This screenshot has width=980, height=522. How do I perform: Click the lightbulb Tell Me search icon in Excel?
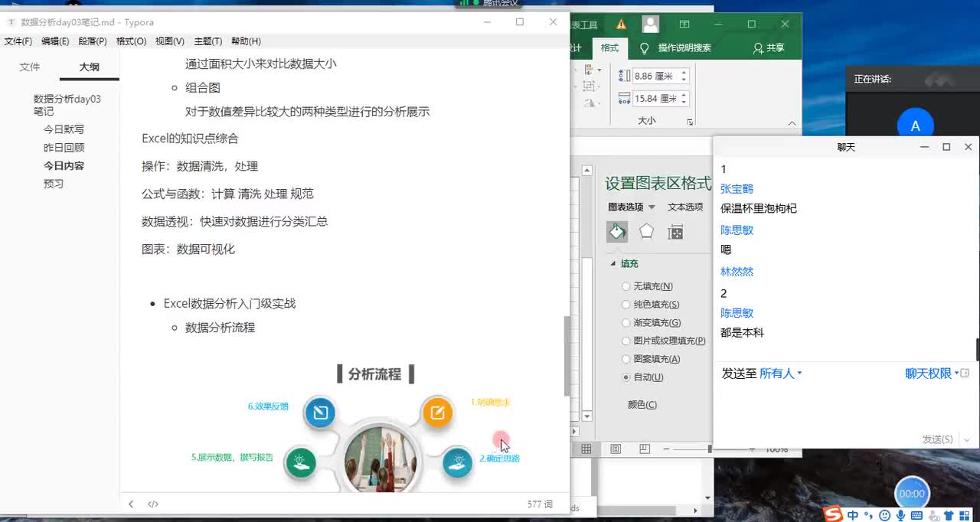tap(644, 47)
